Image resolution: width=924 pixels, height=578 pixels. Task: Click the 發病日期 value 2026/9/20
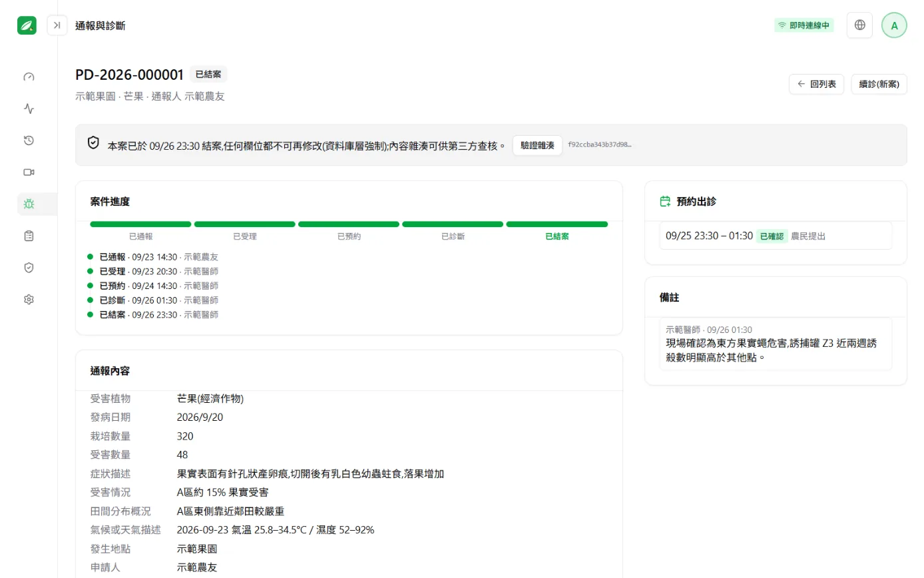click(x=199, y=418)
